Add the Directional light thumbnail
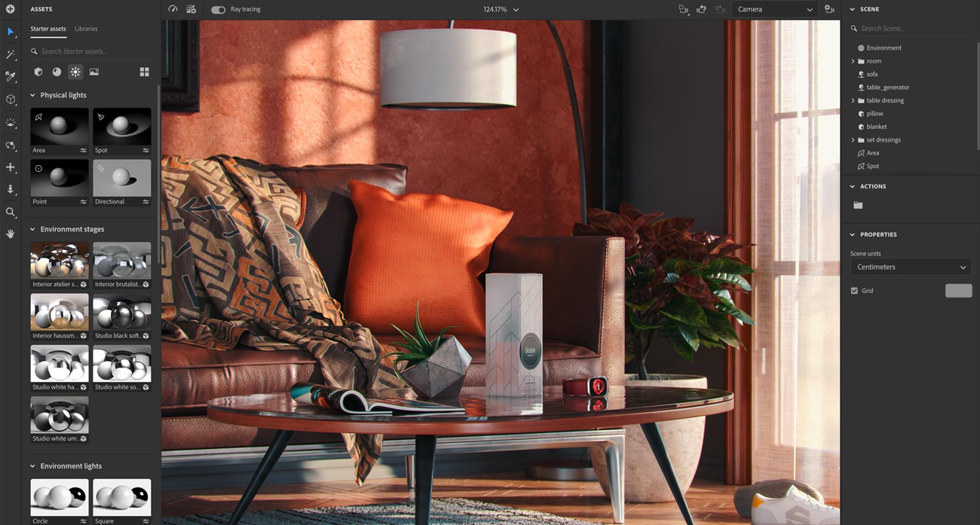This screenshot has width=980, height=525. (121, 179)
